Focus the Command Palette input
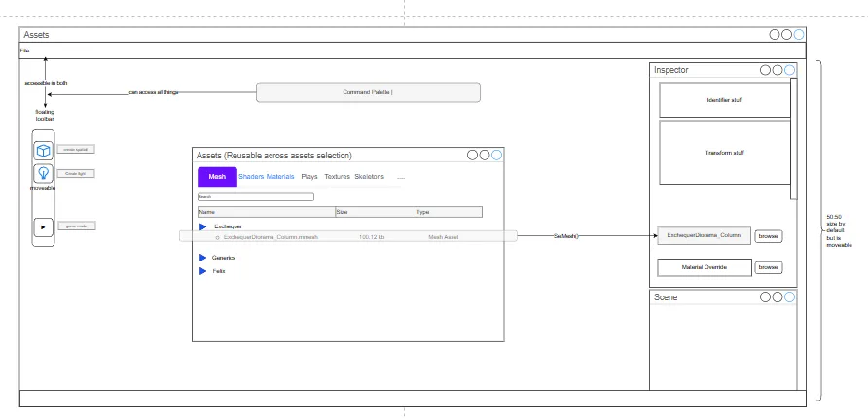This screenshot has width=868, height=418. click(368, 92)
